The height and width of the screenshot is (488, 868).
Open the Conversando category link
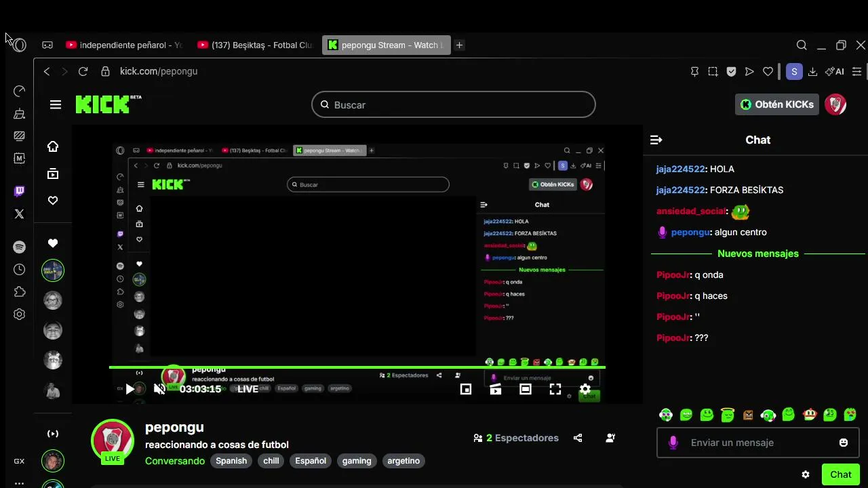[175, 461]
